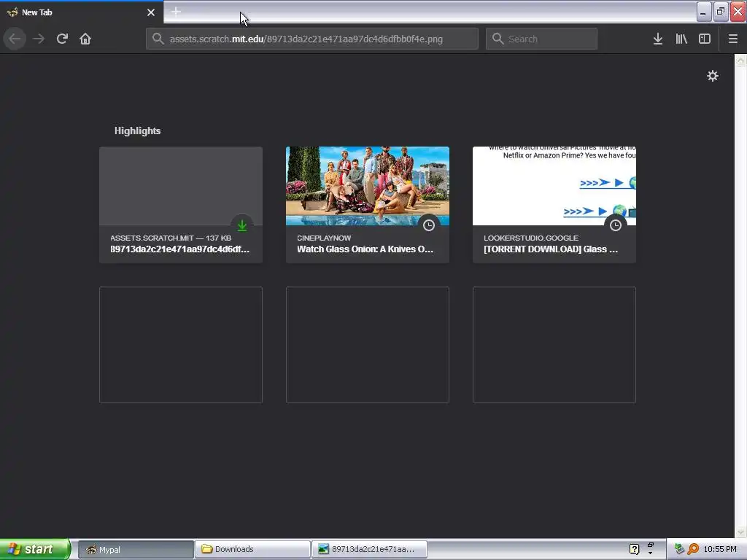Open the downloads toolbar icon

[657, 39]
